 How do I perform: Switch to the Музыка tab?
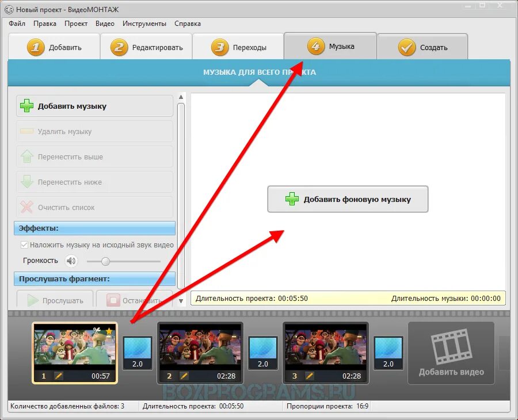pyautogui.click(x=330, y=46)
